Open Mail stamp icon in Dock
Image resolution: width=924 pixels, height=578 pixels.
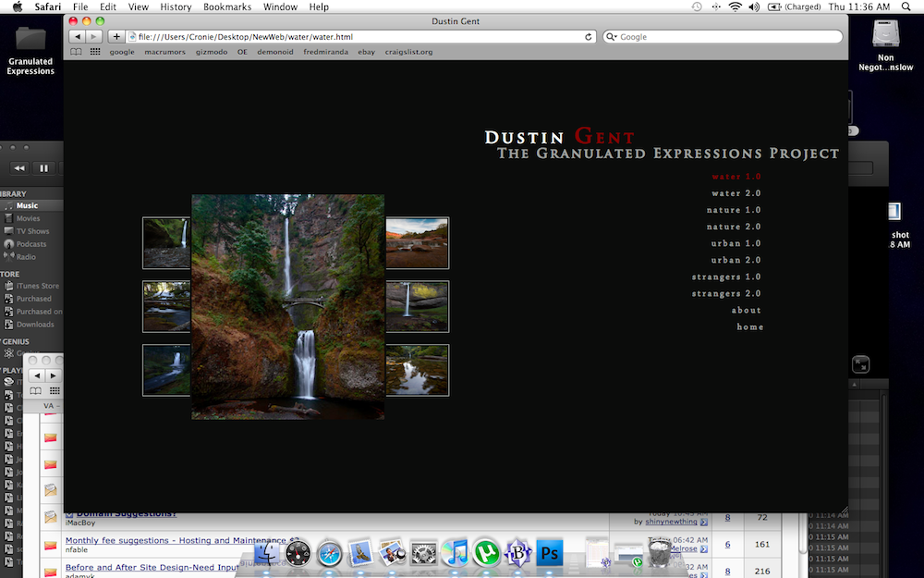(x=360, y=553)
